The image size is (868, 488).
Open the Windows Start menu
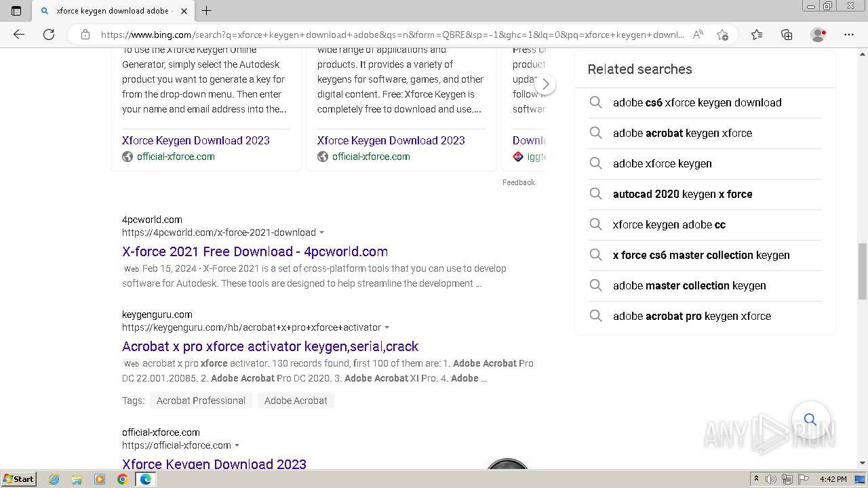[x=19, y=479]
